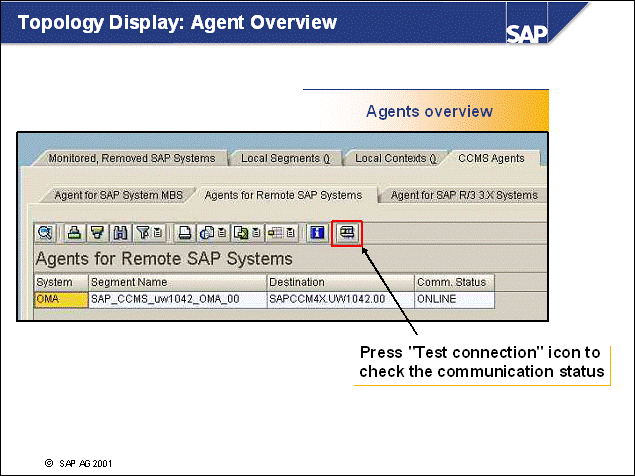Sort ascending using the toolbar icon
This screenshot has width=635, height=476.
(73, 233)
